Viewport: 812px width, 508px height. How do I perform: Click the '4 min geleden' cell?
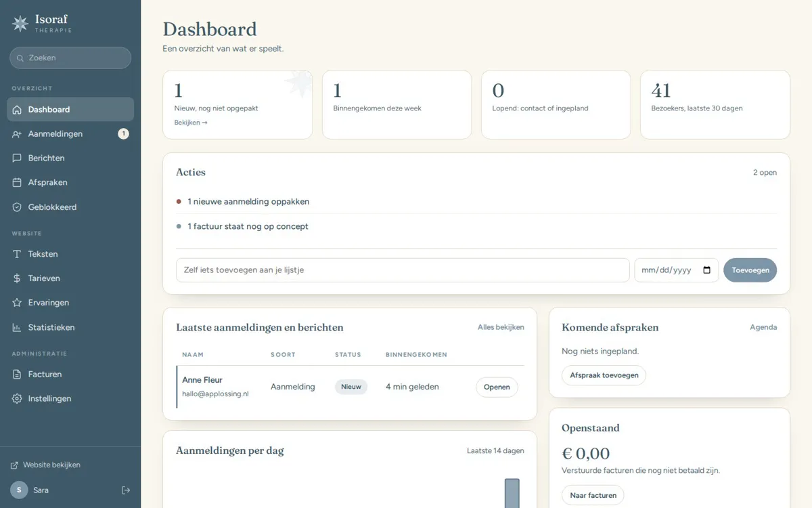(x=412, y=387)
